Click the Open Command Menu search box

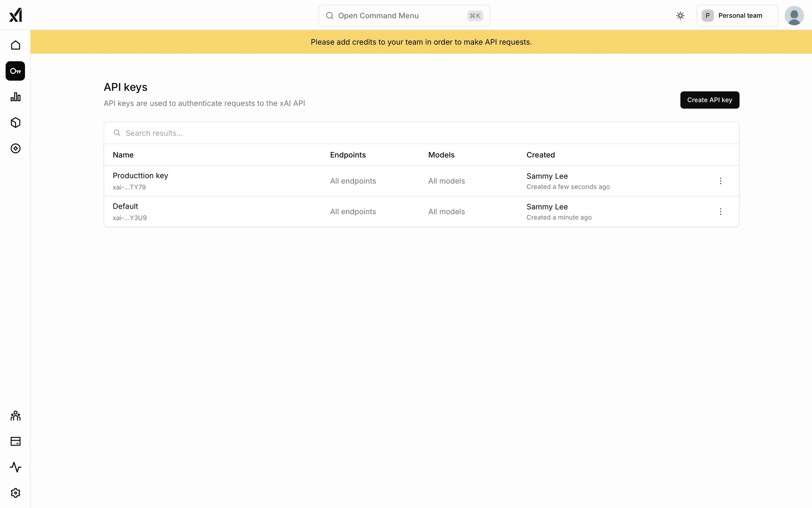tap(404, 16)
